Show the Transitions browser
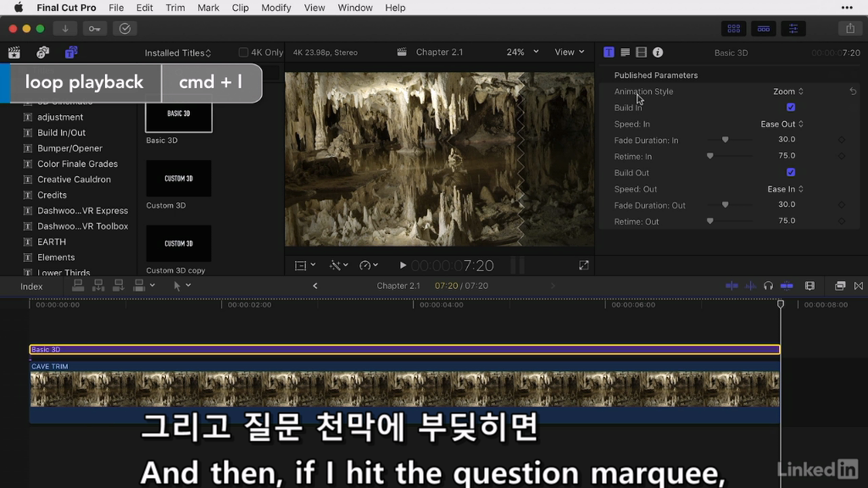This screenshot has height=488, width=868. (859, 286)
